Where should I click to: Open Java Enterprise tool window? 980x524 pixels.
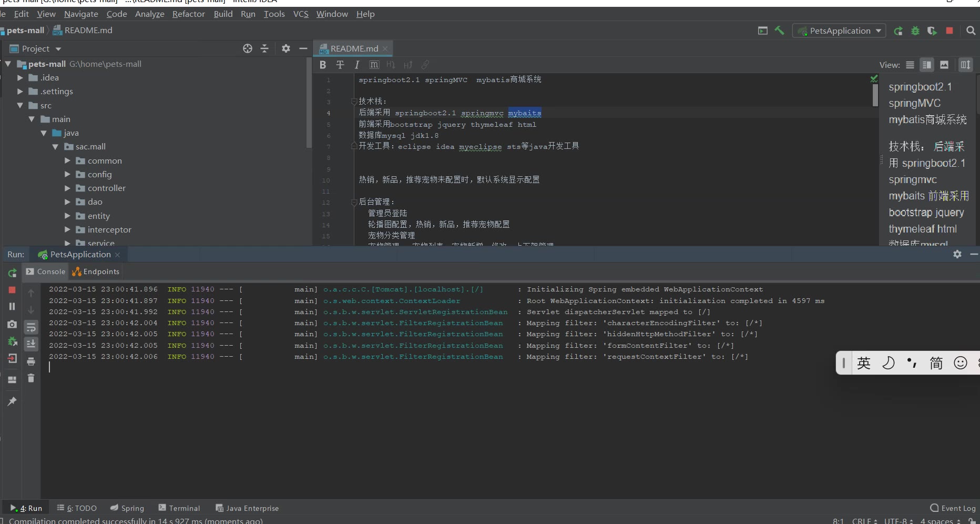click(247, 508)
